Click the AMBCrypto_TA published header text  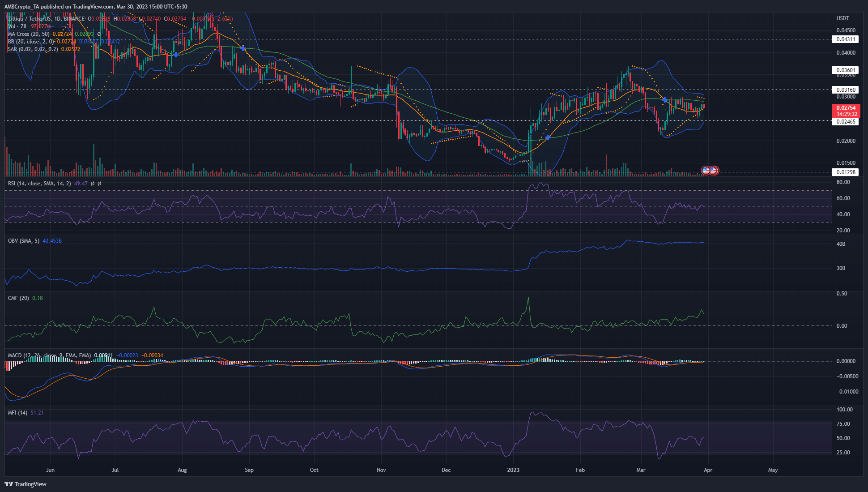[x=96, y=7]
